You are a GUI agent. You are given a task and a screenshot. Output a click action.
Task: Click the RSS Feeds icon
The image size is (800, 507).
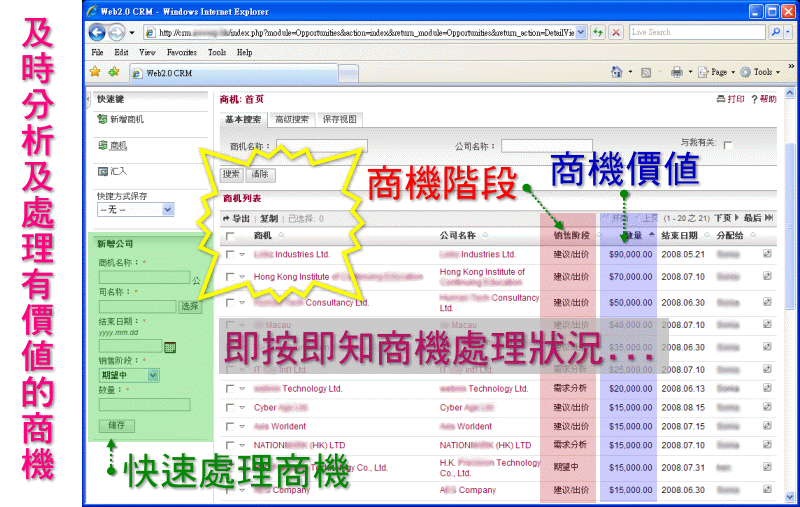[646, 72]
